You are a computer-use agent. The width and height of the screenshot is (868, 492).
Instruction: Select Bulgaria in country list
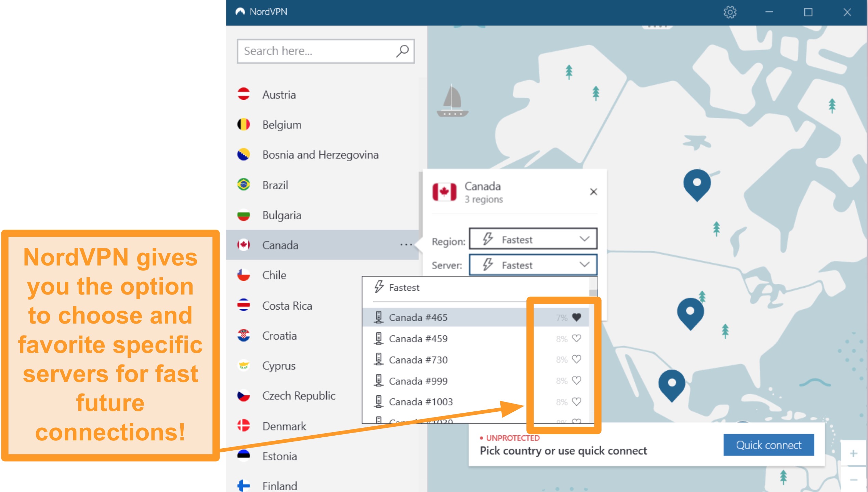[322, 215]
